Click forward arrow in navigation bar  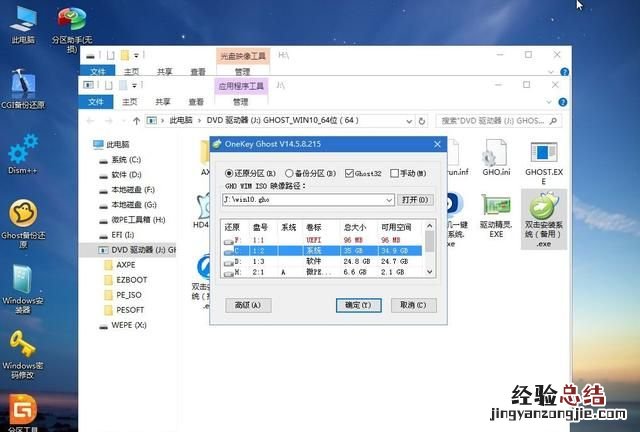(x=108, y=120)
